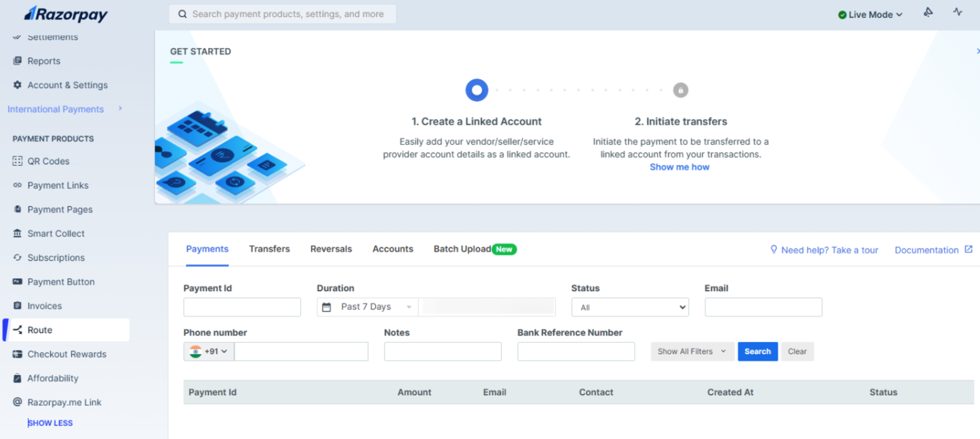Click the Razorpay logo

66,14
